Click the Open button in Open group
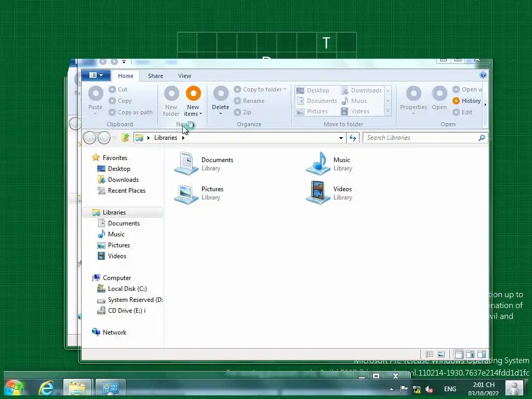Viewport: 532px width, 399px height. (440, 99)
